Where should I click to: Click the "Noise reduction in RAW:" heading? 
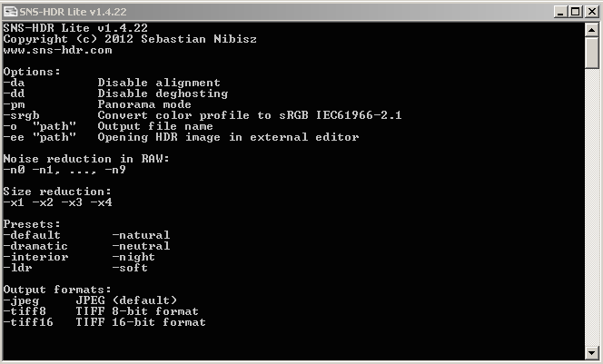click(x=86, y=159)
